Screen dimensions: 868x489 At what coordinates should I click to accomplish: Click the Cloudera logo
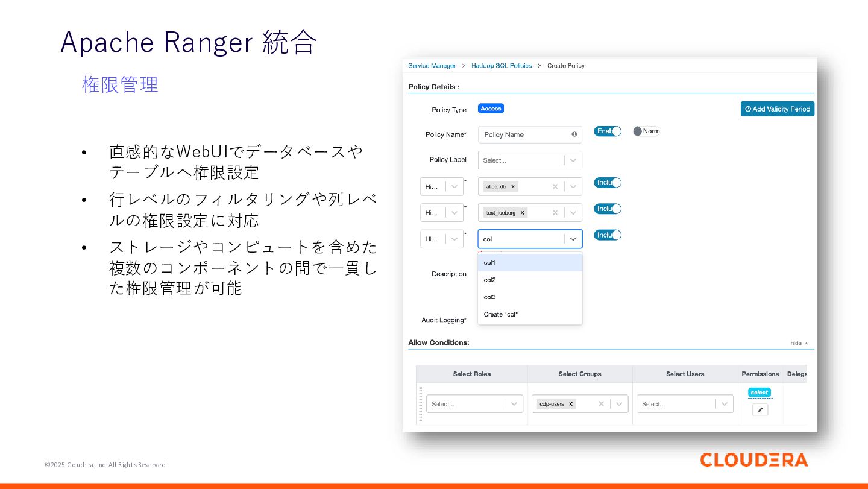(x=753, y=460)
